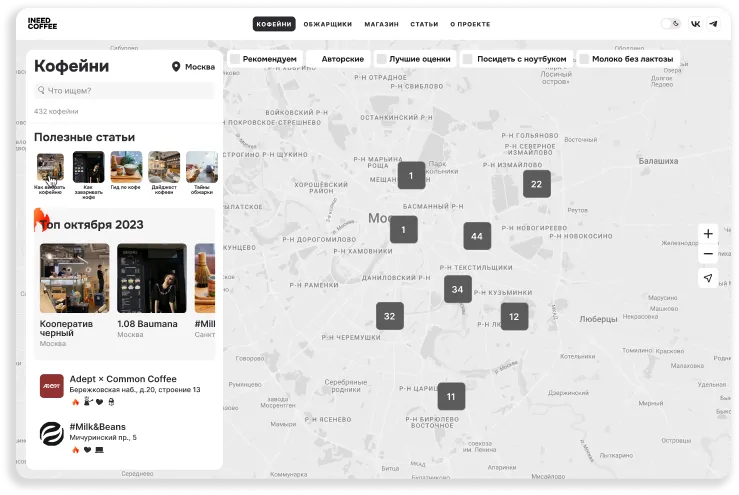Click the Кооператив черный title

pos(66,328)
